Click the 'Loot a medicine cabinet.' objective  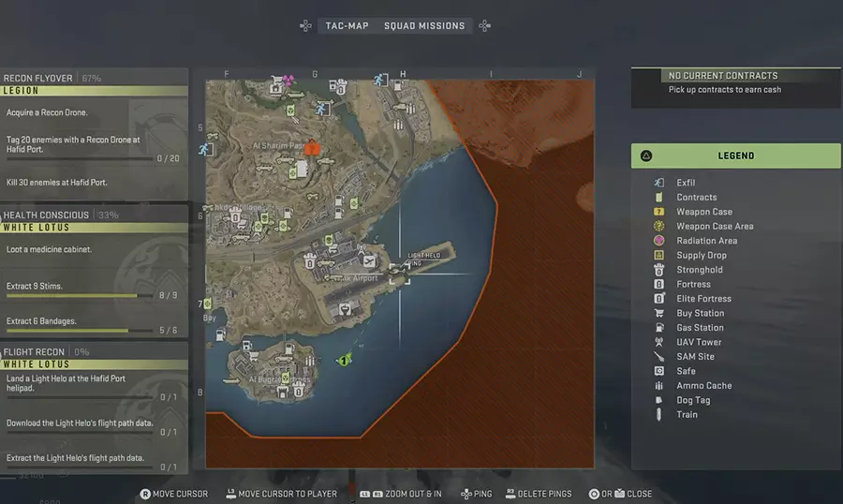click(x=49, y=249)
